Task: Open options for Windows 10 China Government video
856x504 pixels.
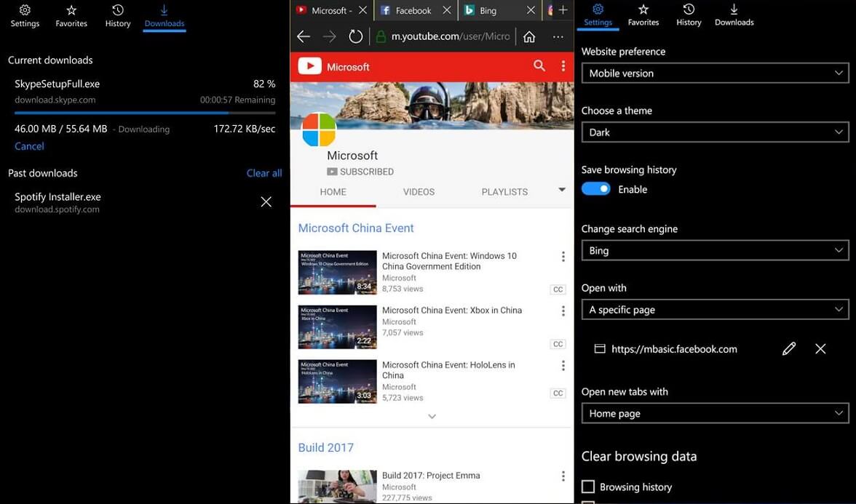Action: coord(563,256)
